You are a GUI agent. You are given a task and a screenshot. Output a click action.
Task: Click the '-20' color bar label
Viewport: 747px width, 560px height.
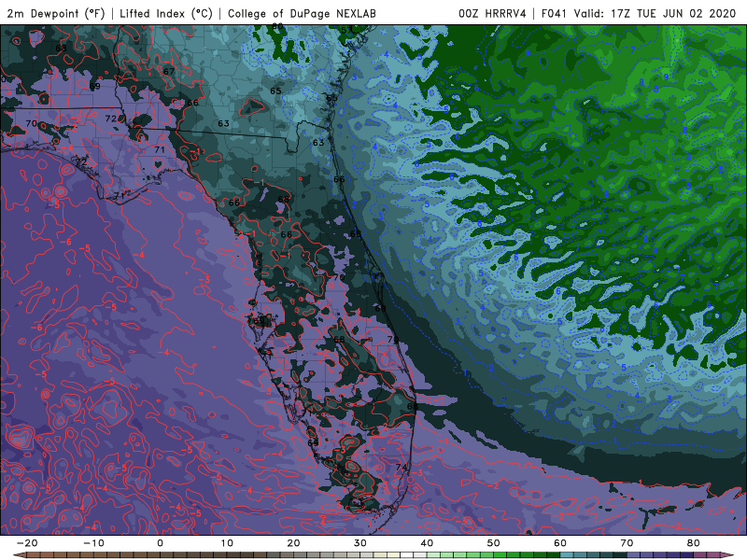(27, 543)
